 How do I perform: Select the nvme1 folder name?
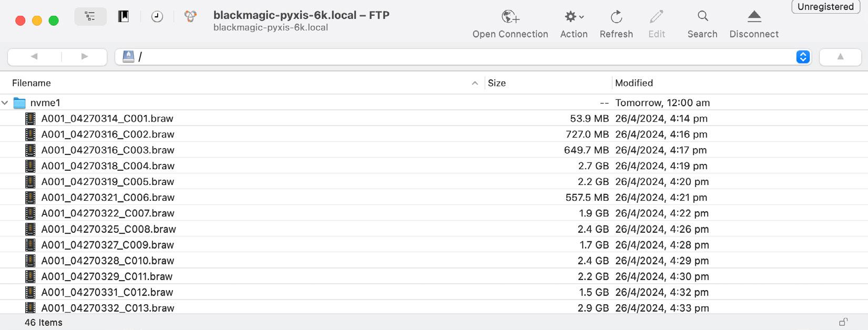pos(45,103)
